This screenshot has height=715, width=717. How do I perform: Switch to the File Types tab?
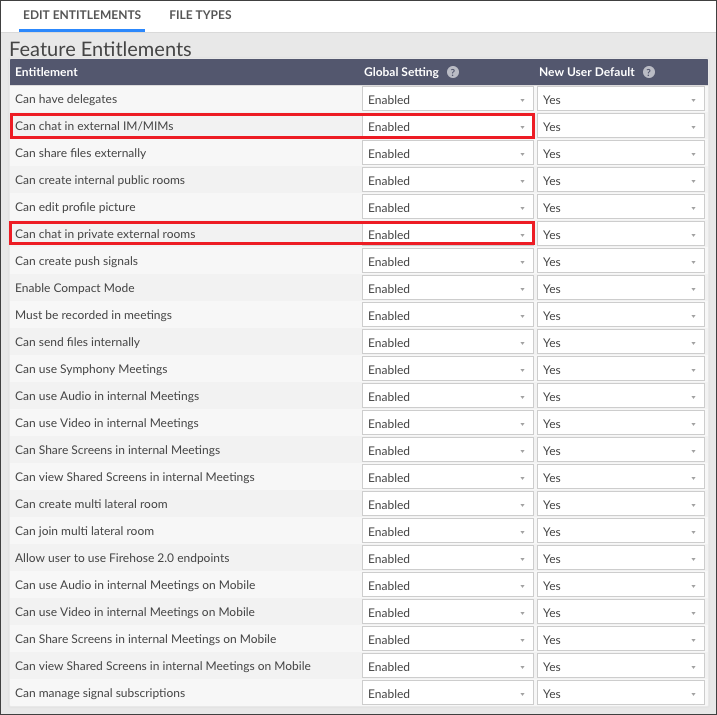click(x=200, y=15)
